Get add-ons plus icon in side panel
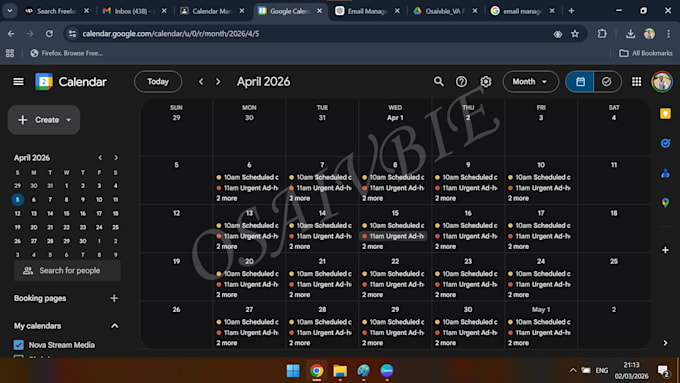Screen dimensions: 680x383 pyautogui.click(x=665, y=250)
